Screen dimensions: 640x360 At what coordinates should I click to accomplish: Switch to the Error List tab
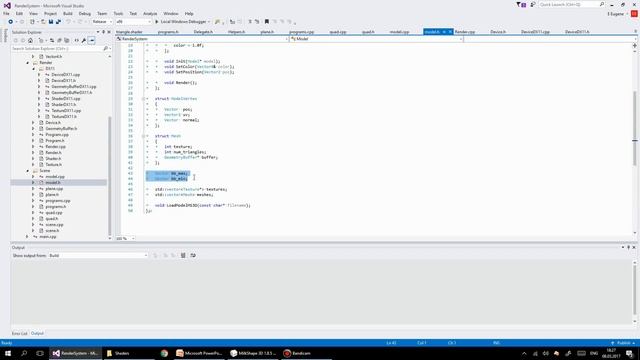click(x=19, y=333)
